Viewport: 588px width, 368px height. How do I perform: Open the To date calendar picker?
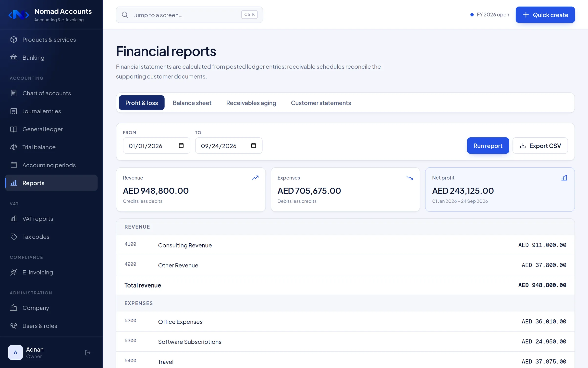coord(254,145)
